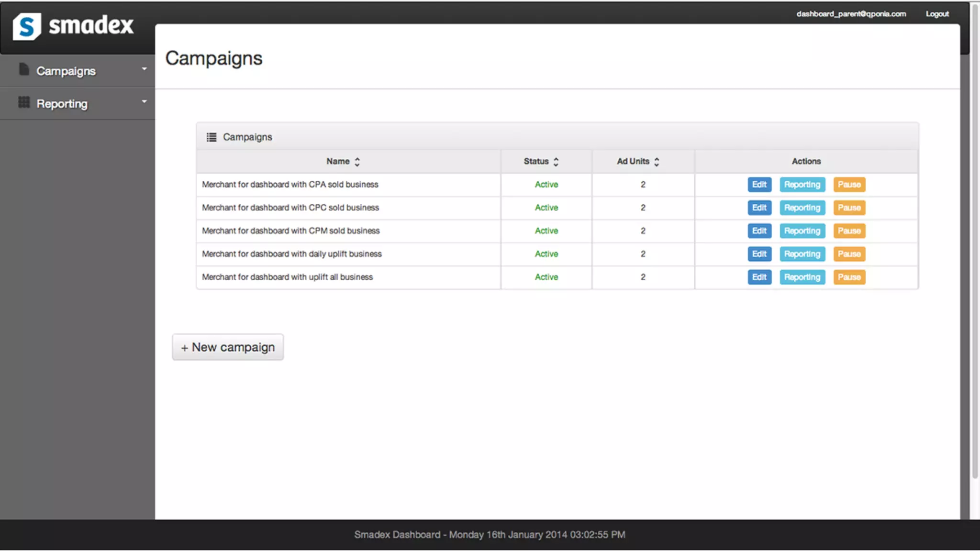Open the Campaigns sidebar menu item
Screen dimensions: 980x551
[x=66, y=71]
